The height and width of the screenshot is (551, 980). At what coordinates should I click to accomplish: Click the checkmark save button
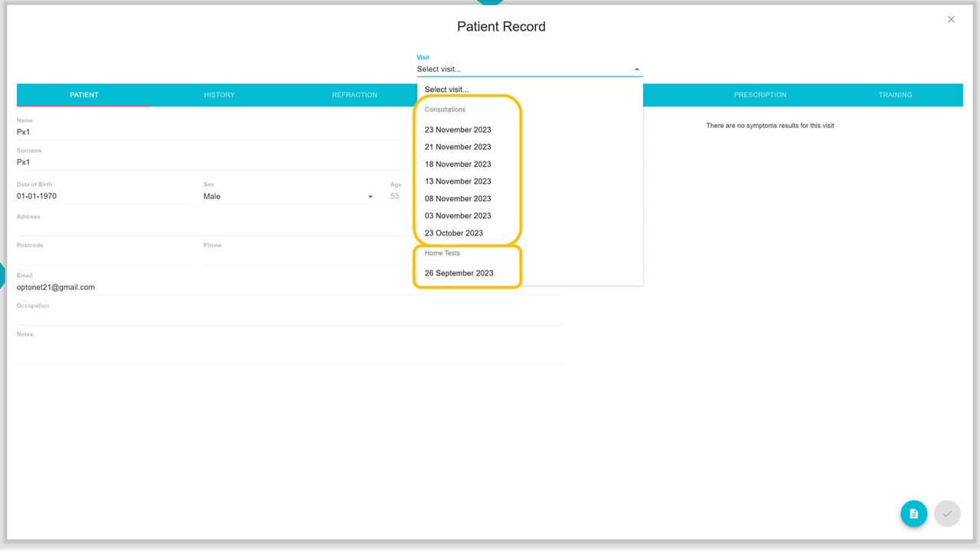[947, 514]
